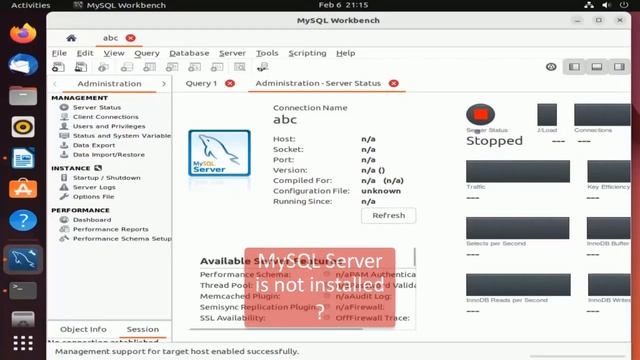
Task: Open the Scripting menu
Action: tap(307, 53)
